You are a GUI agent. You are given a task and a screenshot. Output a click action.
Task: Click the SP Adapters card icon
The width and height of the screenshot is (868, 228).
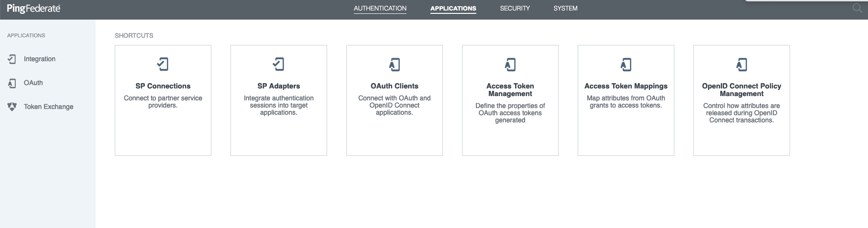278,64
